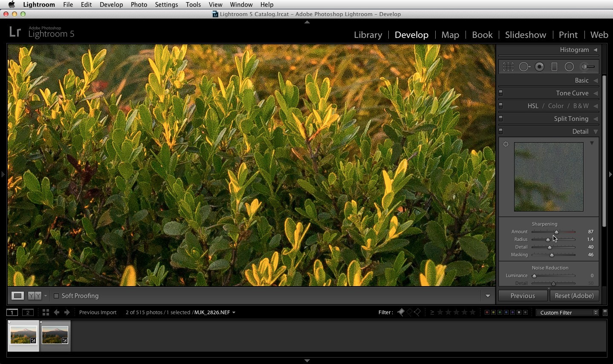Open the Develop menu in the menu bar

111,5
